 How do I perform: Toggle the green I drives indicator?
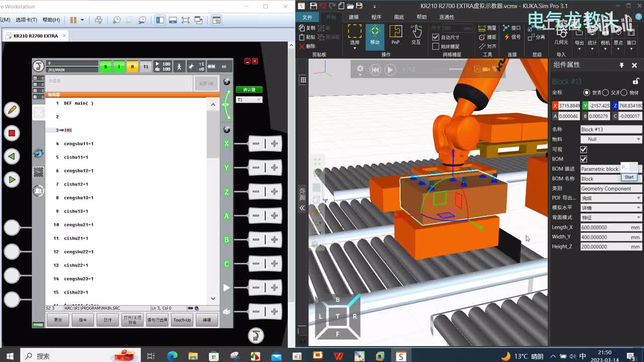pos(119,66)
